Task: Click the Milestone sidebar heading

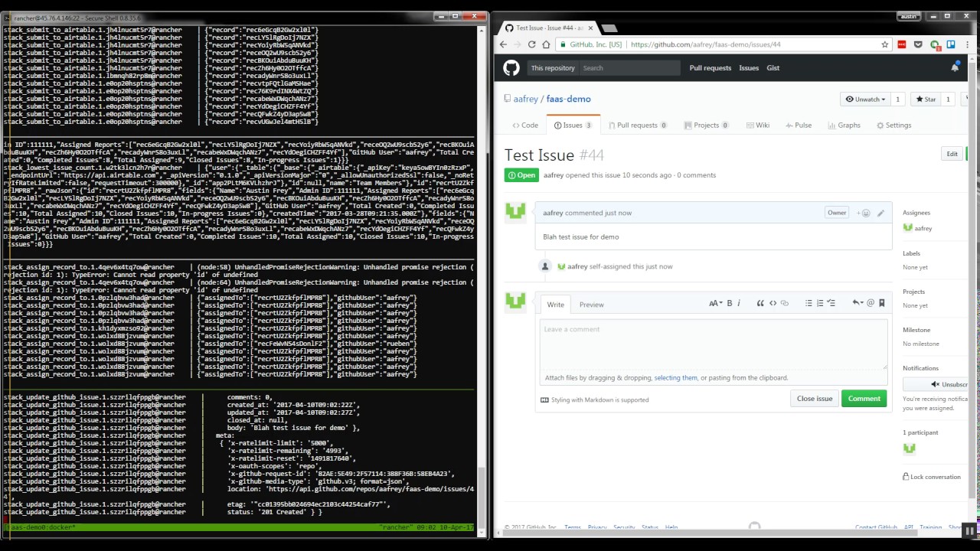Action: [916, 330]
